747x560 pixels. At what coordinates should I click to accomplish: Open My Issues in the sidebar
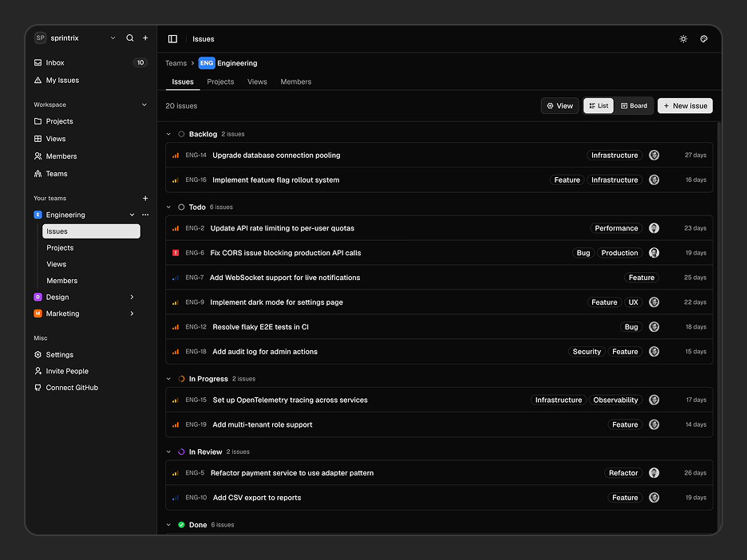pyautogui.click(x=90, y=80)
